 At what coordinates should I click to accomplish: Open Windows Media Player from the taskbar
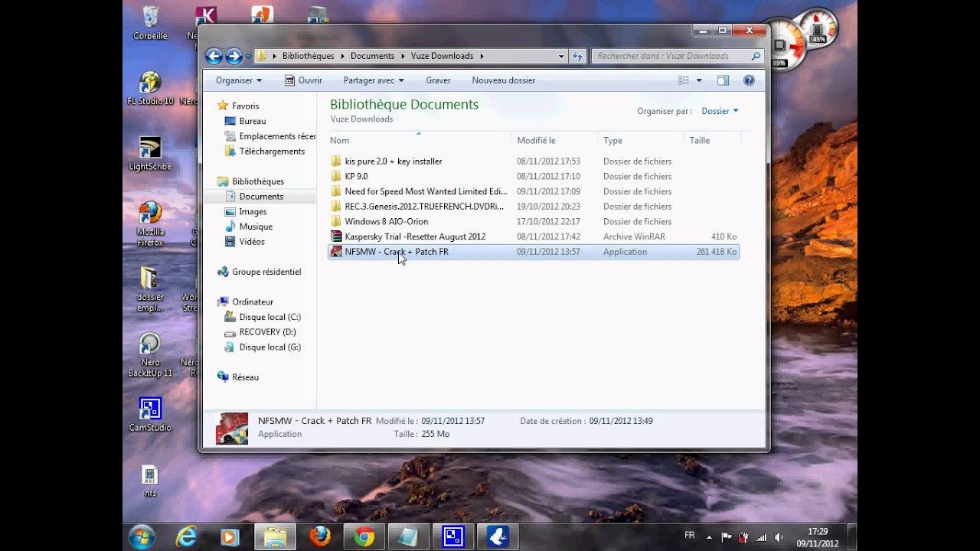(x=230, y=537)
